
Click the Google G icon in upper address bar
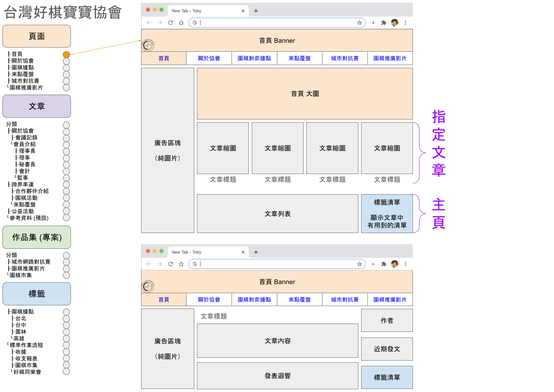point(195,23)
